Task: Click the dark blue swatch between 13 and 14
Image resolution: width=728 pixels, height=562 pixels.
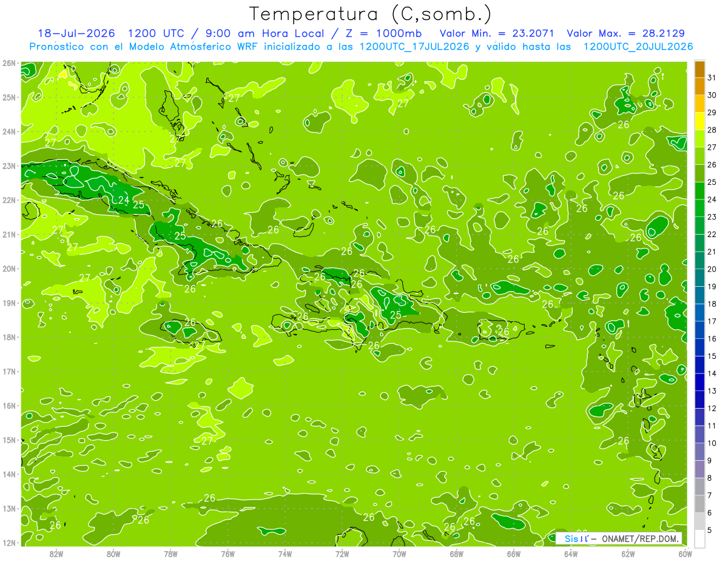Action: point(699,382)
